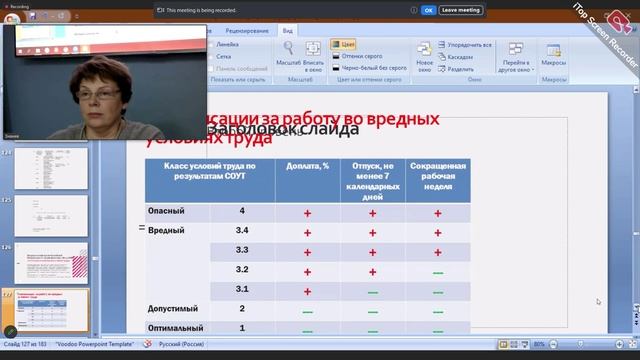Open quick access toolbar customize dropdown
640x360 pixels.
76,16
